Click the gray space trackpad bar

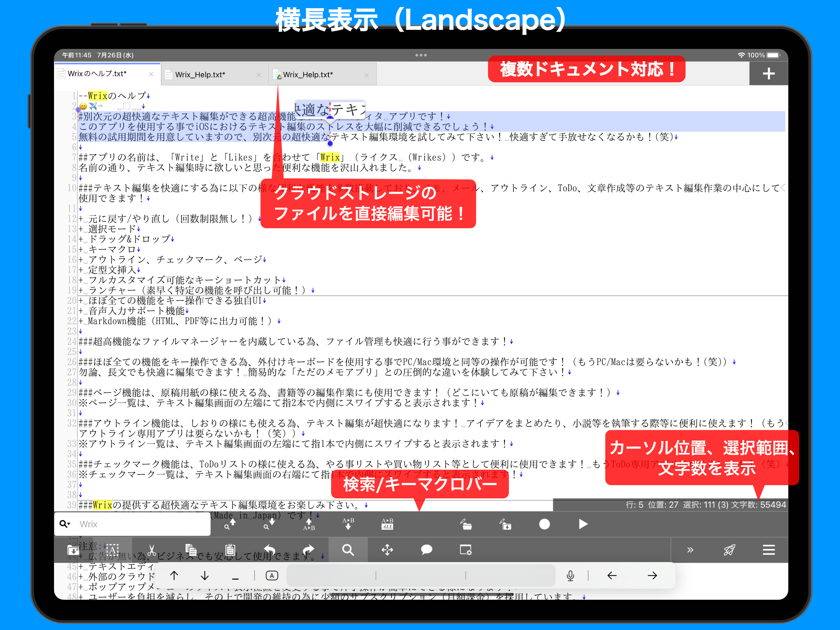click(x=421, y=576)
